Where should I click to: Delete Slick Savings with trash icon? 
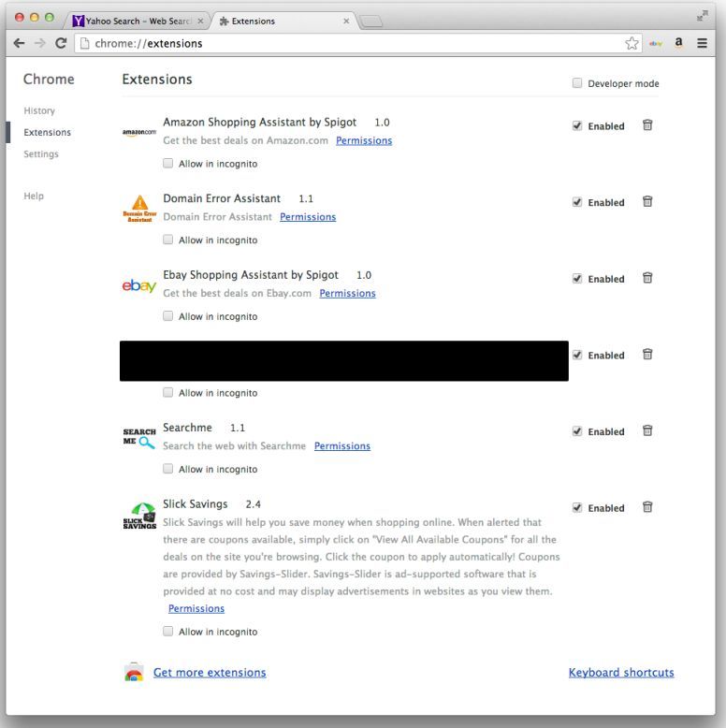coord(647,507)
